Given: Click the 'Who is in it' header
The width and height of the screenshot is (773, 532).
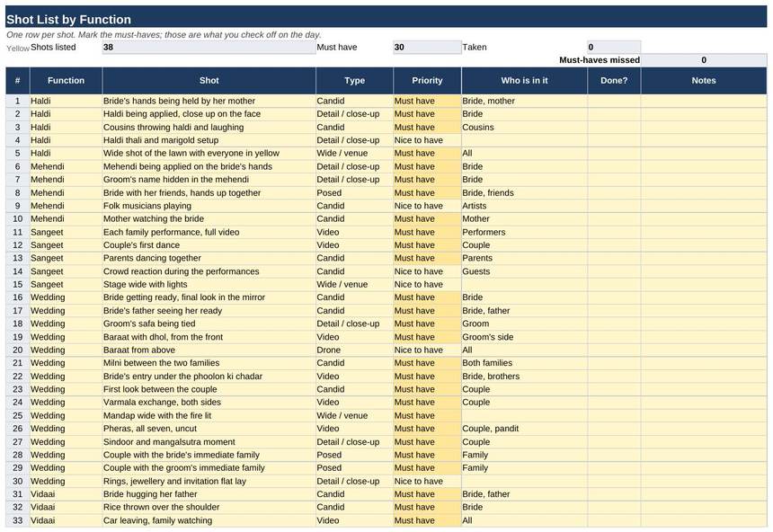Looking at the screenshot, I should (524, 80).
